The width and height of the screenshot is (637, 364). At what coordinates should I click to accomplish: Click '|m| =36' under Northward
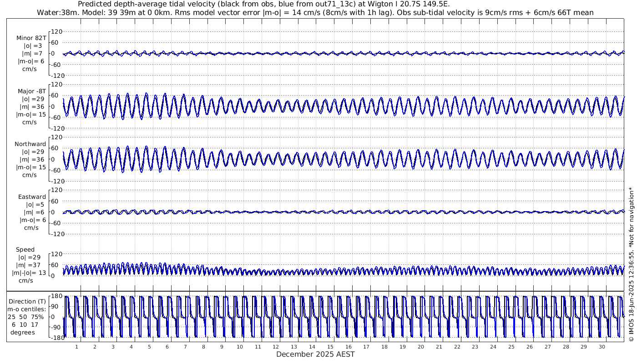[x=33, y=159]
